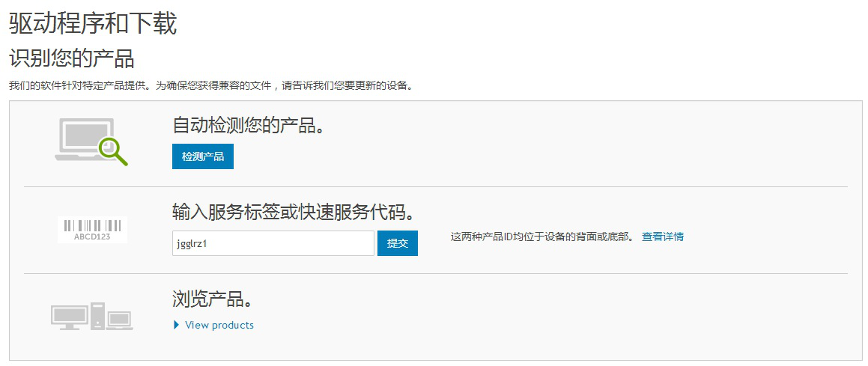This screenshot has width=868, height=366.
Task: Click the small laptop icon beside the tower
Action: pos(120,320)
